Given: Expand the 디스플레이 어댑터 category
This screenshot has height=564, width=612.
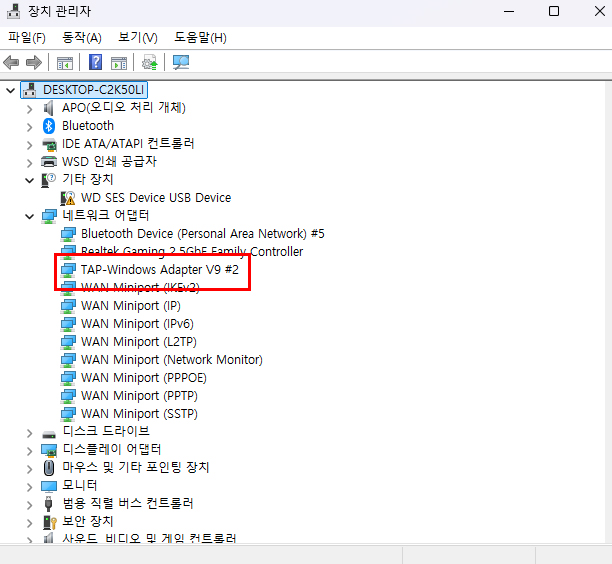Looking at the screenshot, I should (x=30, y=450).
